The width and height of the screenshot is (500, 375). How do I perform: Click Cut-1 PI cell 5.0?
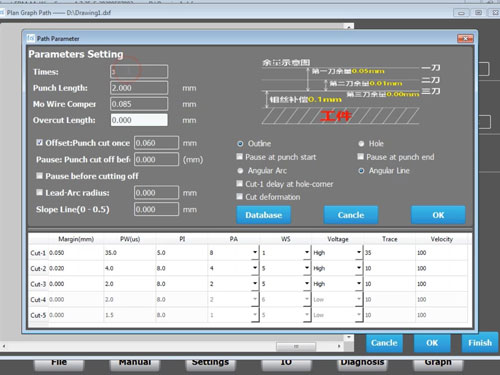click(x=182, y=253)
